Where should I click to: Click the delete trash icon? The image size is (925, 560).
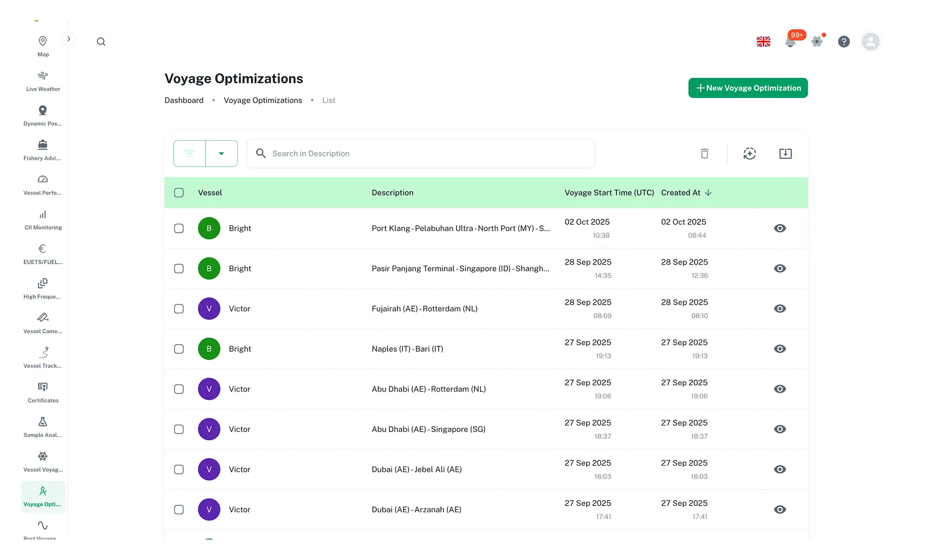click(704, 154)
